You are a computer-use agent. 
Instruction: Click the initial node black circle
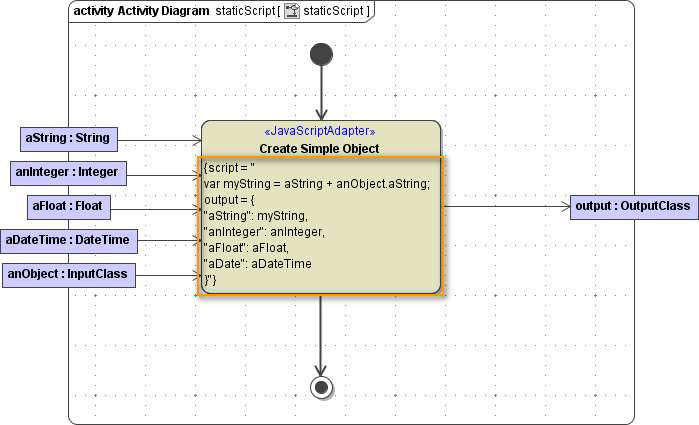coord(321,54)
